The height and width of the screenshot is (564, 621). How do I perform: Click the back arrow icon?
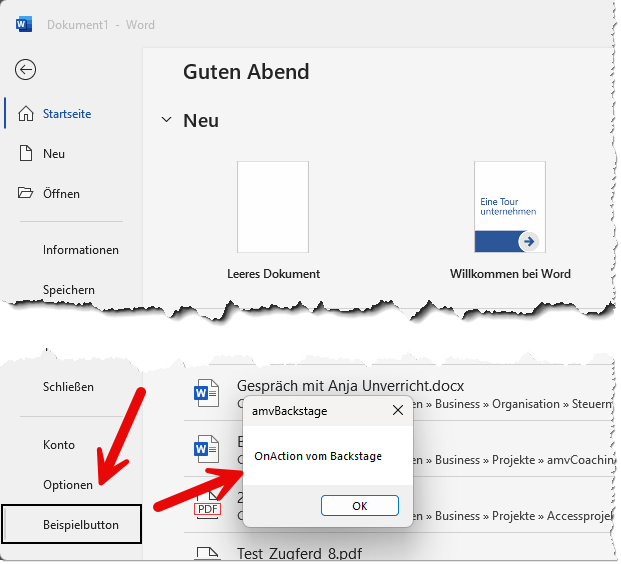click(x=25, y=69)
